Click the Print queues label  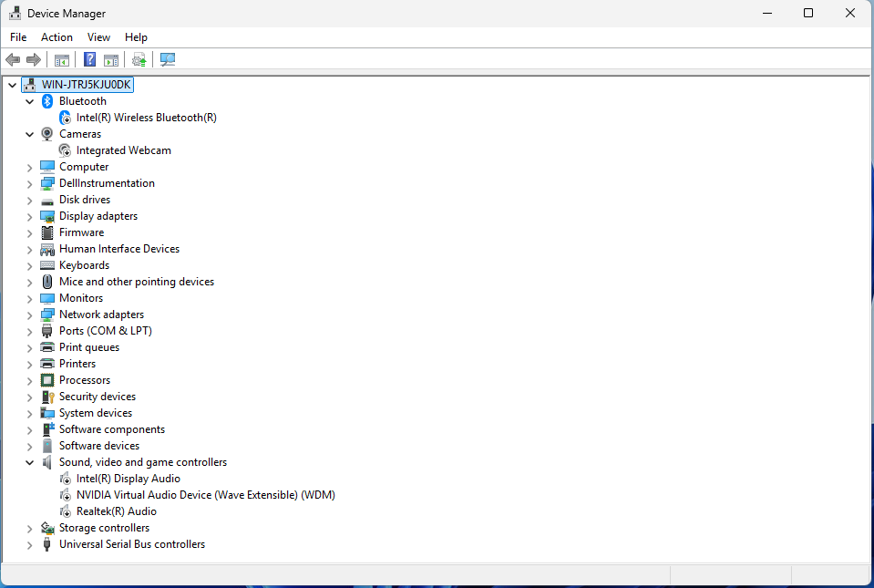point(89,347)
